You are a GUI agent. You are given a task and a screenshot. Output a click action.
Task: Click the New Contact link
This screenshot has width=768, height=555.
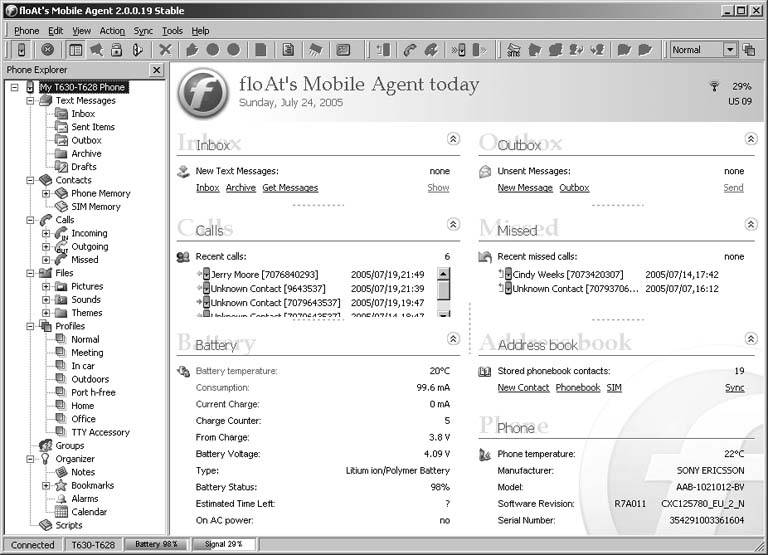[x=523, y=388]
